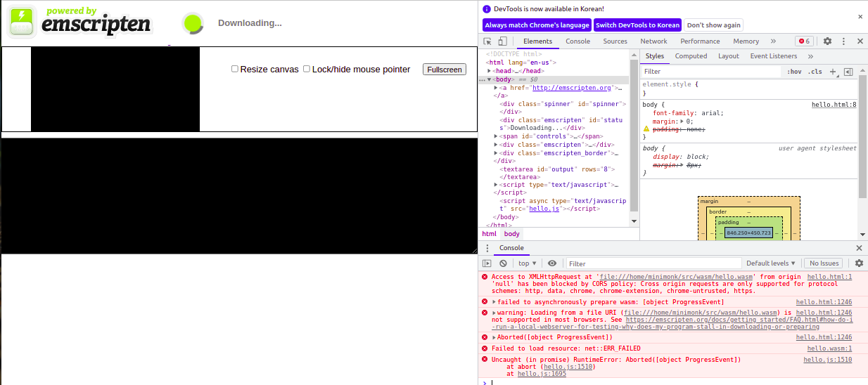Select the Layout tab
This screenshot has height=385, width=868.
tap(729, 56)
